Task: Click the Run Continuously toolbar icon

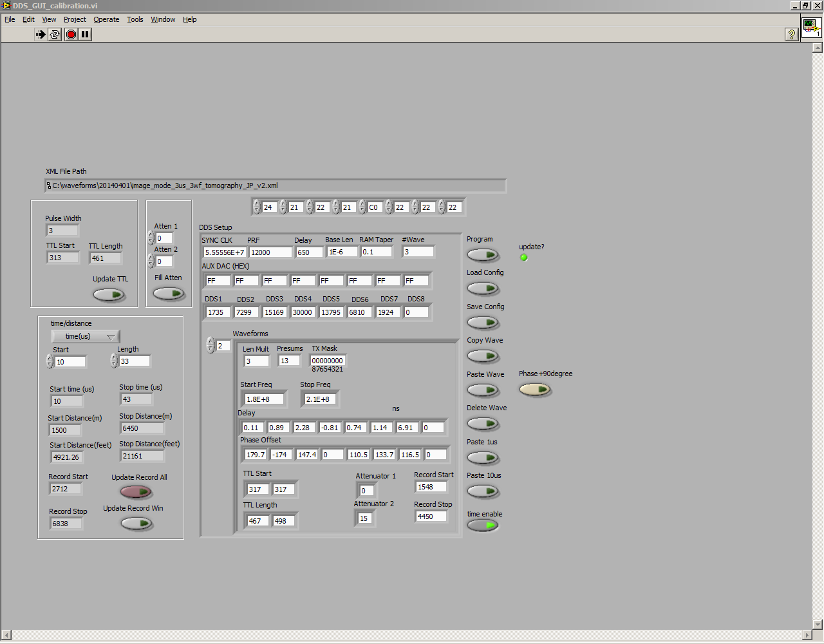Action: pos(55,34)
